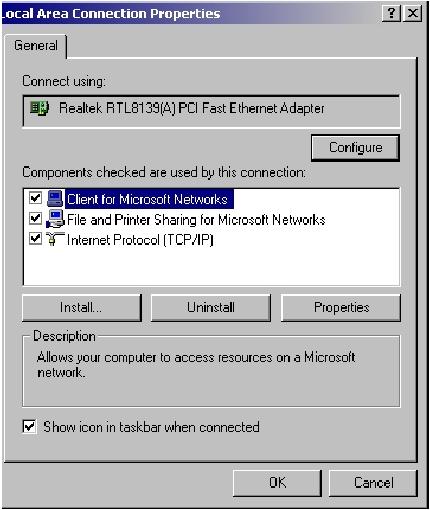Click the Realtek network adapter icon

tap(39, 109)
